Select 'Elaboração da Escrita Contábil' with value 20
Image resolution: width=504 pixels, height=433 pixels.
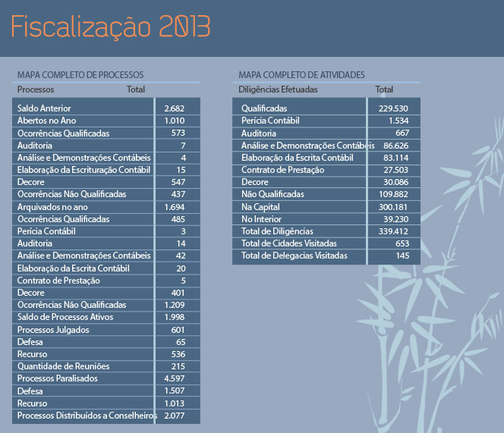pyautogui.click(x=74, y=268)
